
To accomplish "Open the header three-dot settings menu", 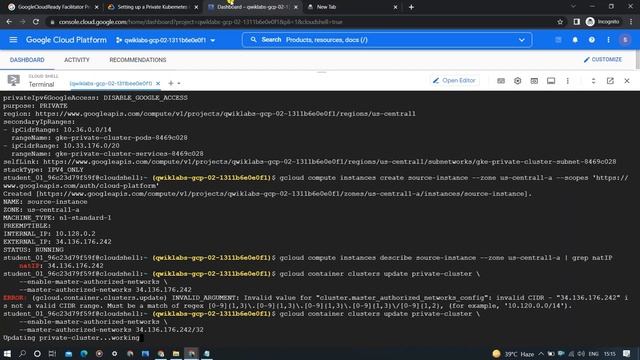I will [x=608, y=40].
